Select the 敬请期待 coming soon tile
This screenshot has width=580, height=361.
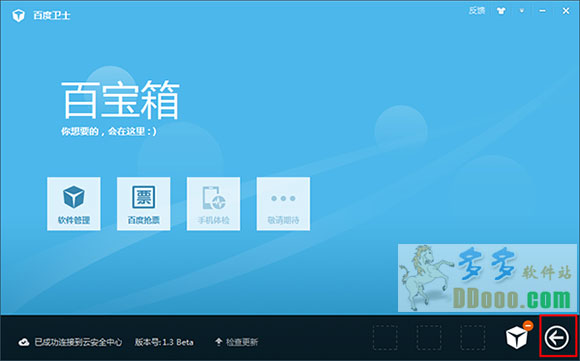pyautogui.click(x=283, y=204)
